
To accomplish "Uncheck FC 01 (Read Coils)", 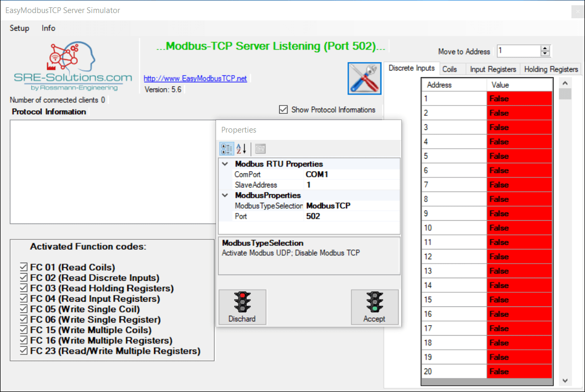I will pyautogui.click(x=23, y=267).
